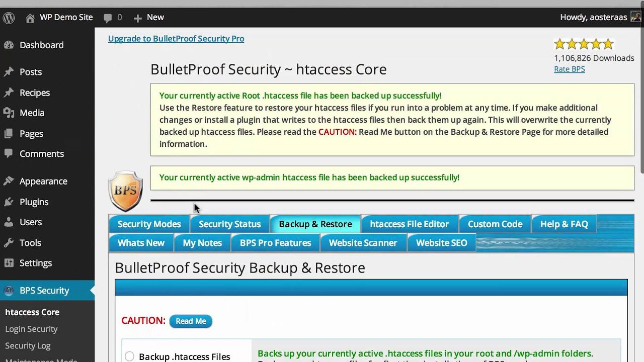Open the Appearance menu item
644x362 pixels.
point(43,181)
